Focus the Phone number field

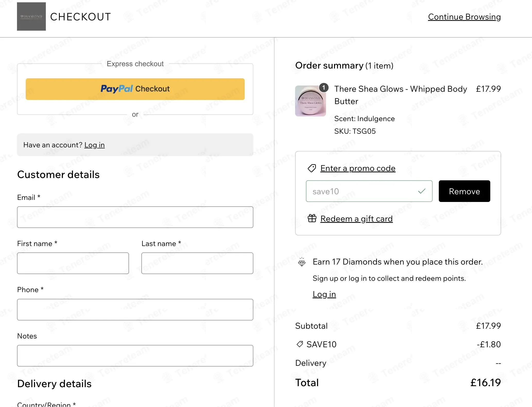(135, 310)
